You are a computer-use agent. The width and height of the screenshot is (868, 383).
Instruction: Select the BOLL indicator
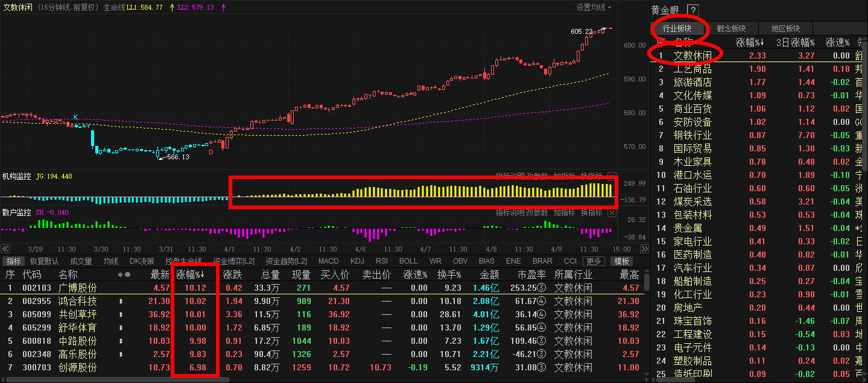(x=408, y=261)
